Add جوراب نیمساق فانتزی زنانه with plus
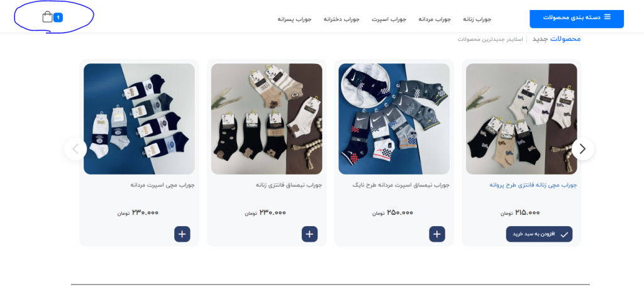 [309, 234]
